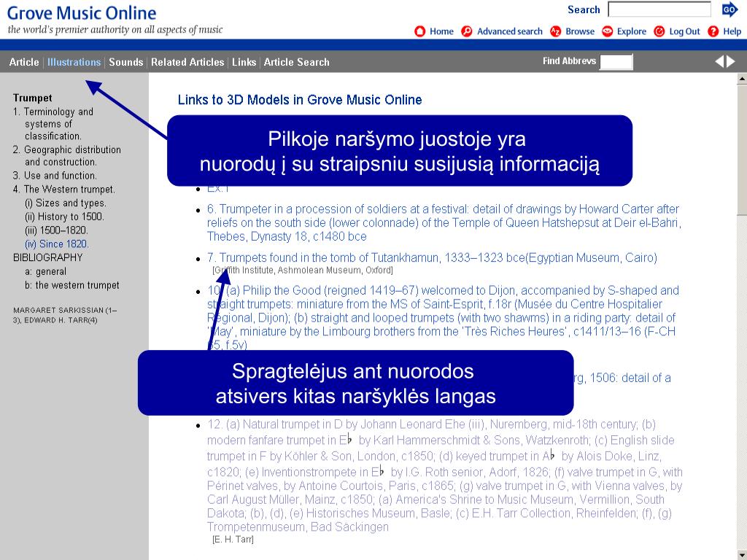Open the Browse link
Screen dimensions: 747x560
tap(580, 31)
